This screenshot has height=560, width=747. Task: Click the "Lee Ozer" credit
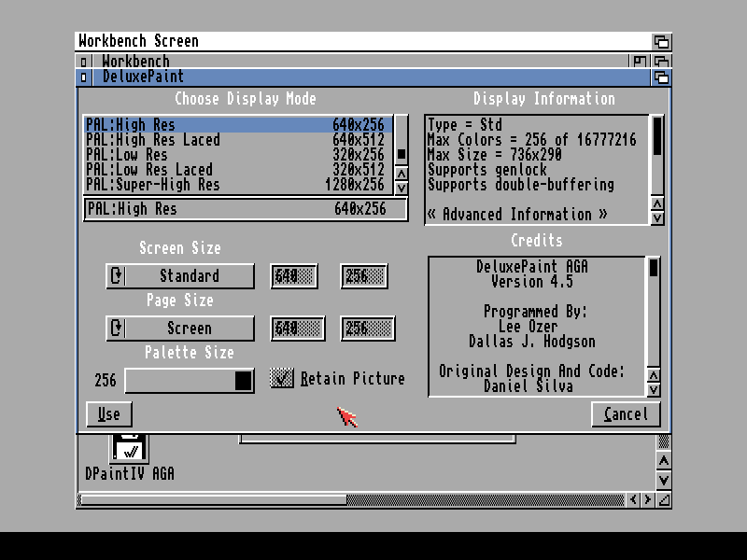[x=529, y=326]
